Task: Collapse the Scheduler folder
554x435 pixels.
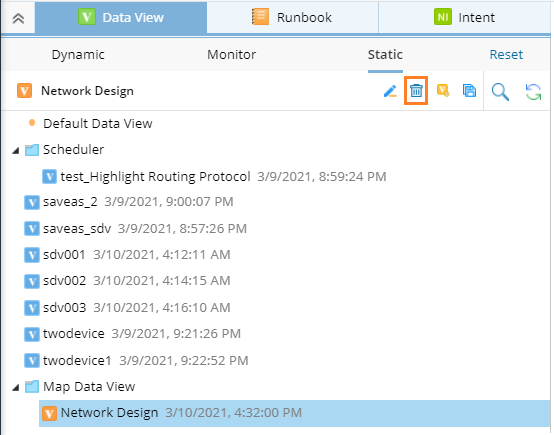Action: point(16,151)
